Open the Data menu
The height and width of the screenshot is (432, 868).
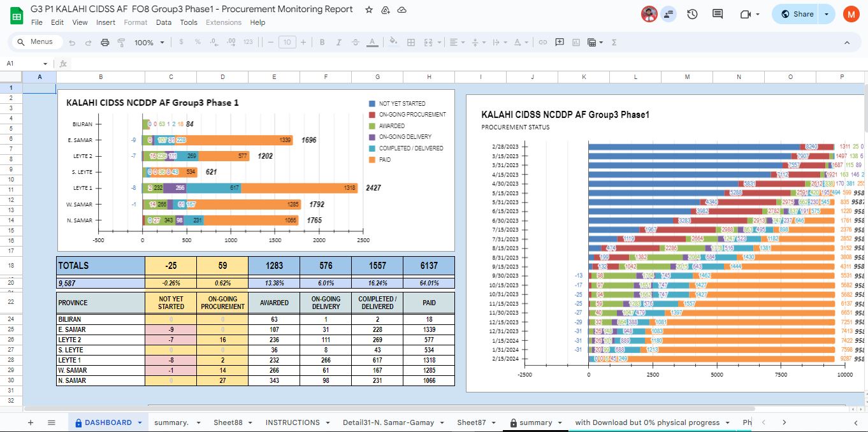164,22
